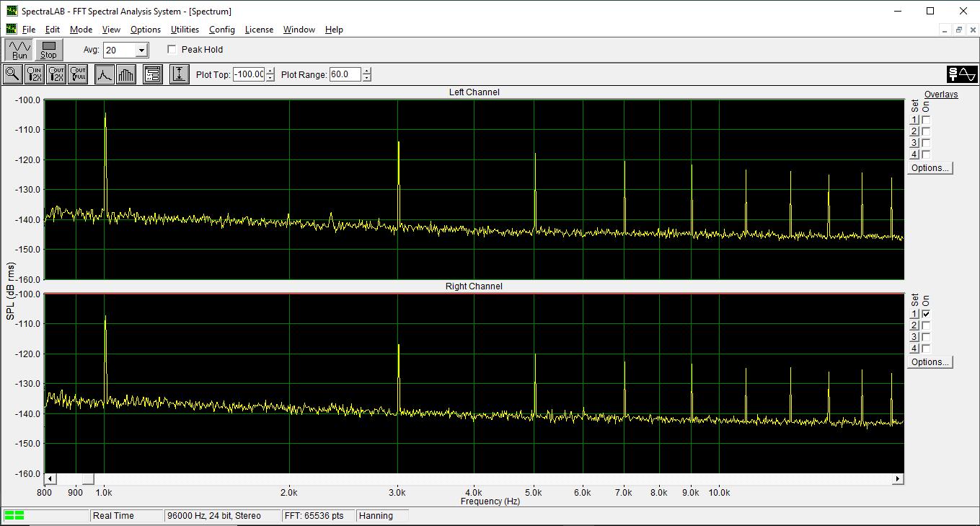Click the FFT: 65536 pts status

click(x=319, y=516)
